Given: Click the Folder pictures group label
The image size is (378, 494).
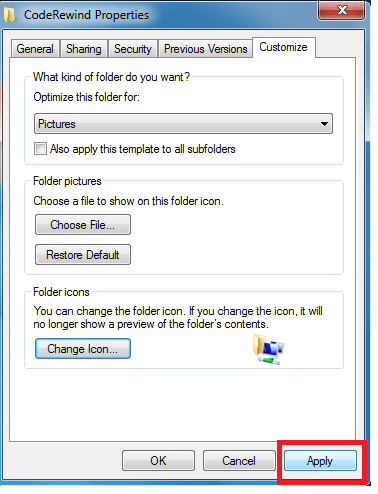Looking at the screenshot, I should coord(67,181).
